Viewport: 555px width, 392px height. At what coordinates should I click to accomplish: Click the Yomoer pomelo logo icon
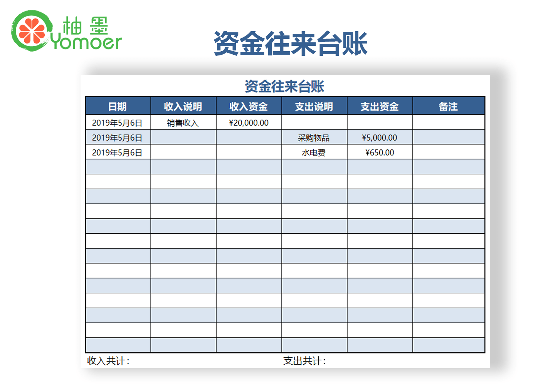pos(32,31)
